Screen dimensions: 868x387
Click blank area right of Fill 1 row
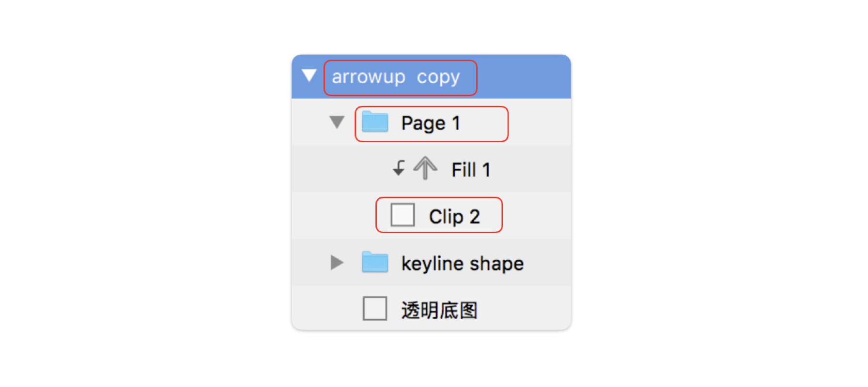click(x=533, y=169)
